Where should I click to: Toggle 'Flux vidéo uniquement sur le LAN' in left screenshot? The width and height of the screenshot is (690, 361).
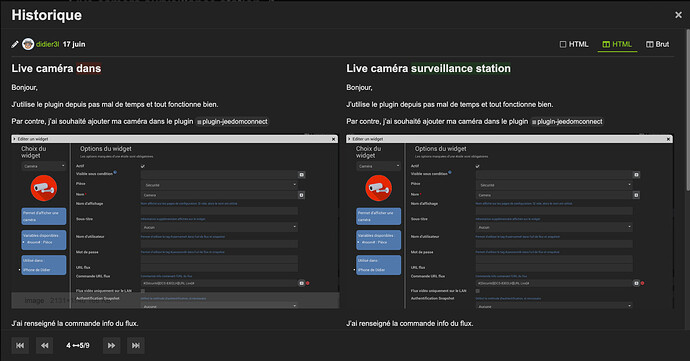point(143,291)
